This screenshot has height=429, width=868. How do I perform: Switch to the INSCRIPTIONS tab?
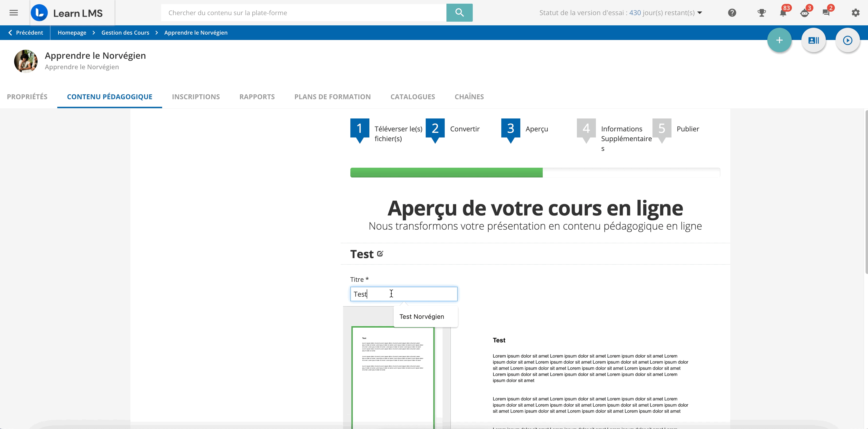click(x=196, y=97)
